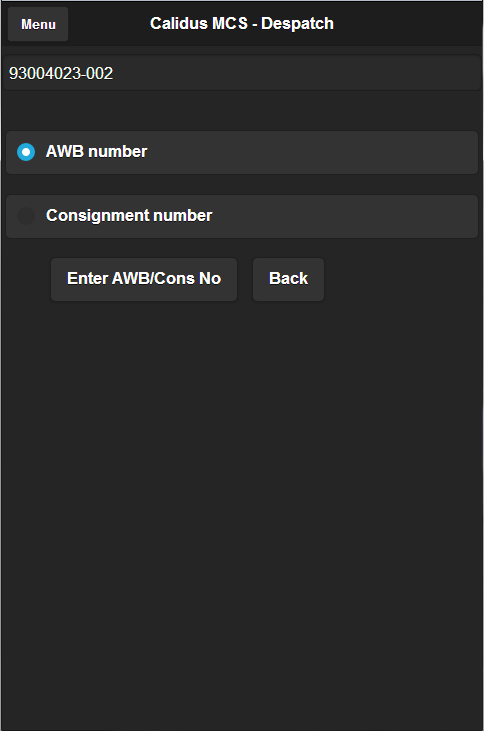Click the Consignment number label text
The height and width of the screenshot is (731, 484).
(x=129, y=215)
